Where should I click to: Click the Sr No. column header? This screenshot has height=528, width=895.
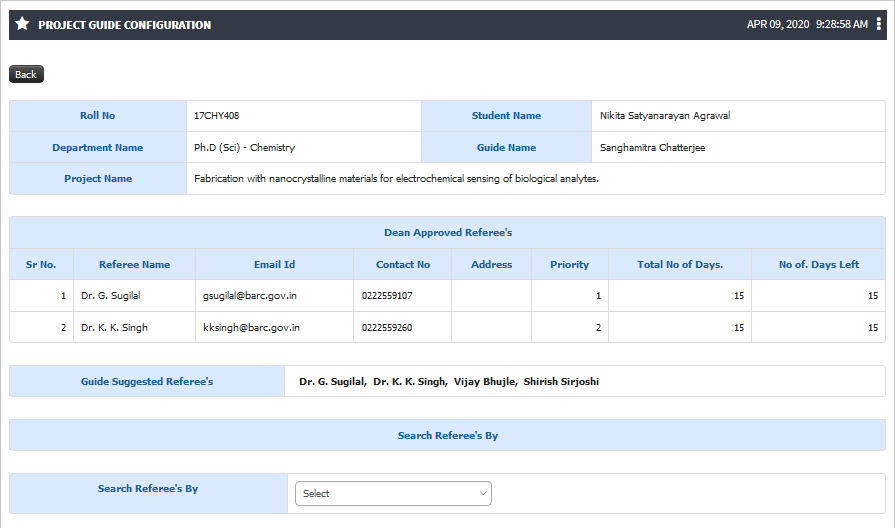[x=41, y=264]
